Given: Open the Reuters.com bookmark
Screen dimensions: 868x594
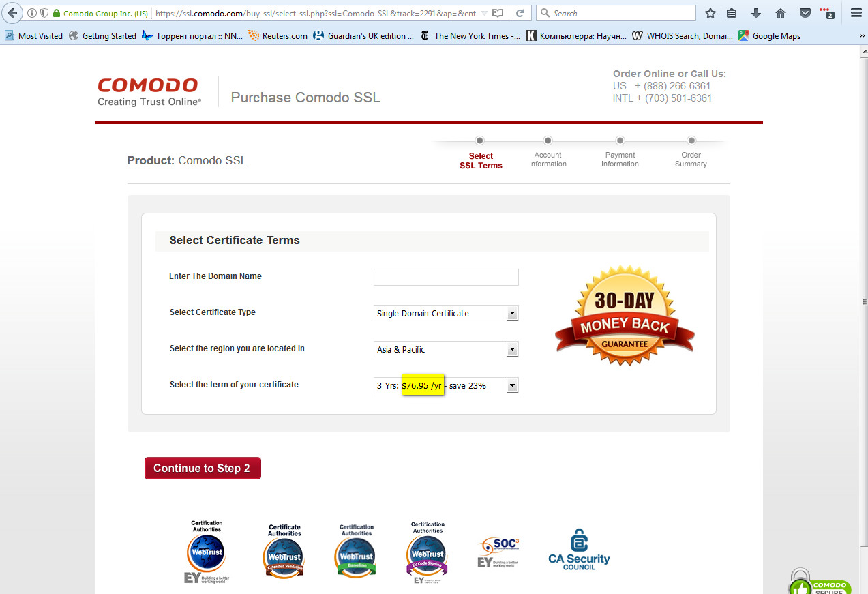Looking at the screenshot, I should coord(278,36).
